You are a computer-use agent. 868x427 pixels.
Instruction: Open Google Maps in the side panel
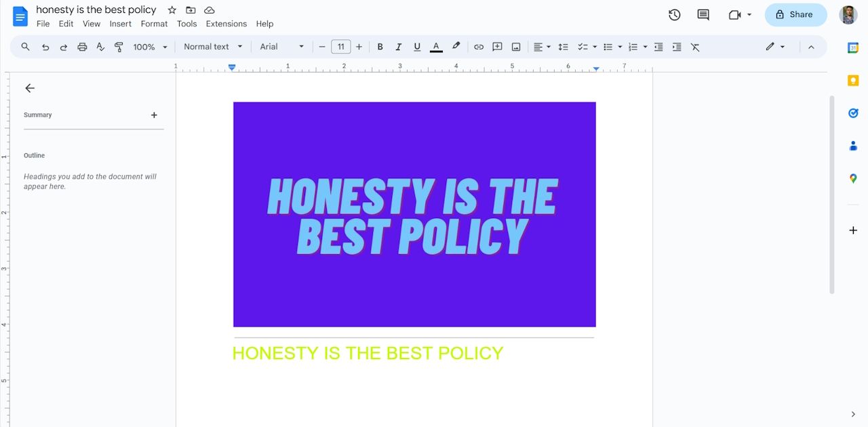(853, 178)
